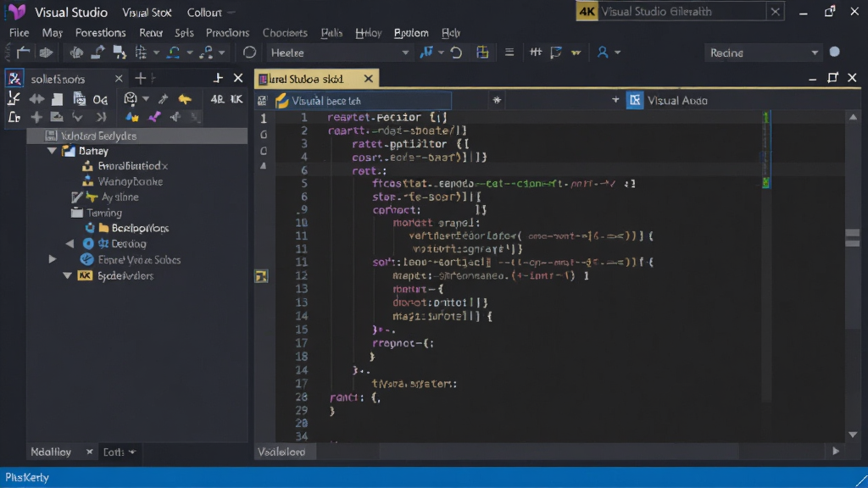Select the Taming folder item

click(97, 213)
